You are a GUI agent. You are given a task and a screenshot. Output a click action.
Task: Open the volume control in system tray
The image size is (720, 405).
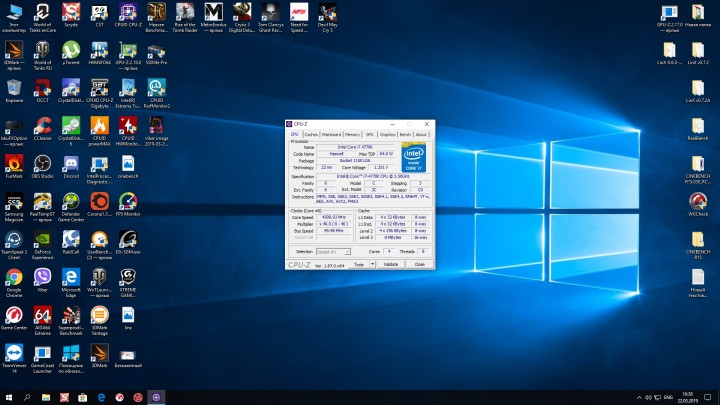pyautogui.click(x=648, y=397)
